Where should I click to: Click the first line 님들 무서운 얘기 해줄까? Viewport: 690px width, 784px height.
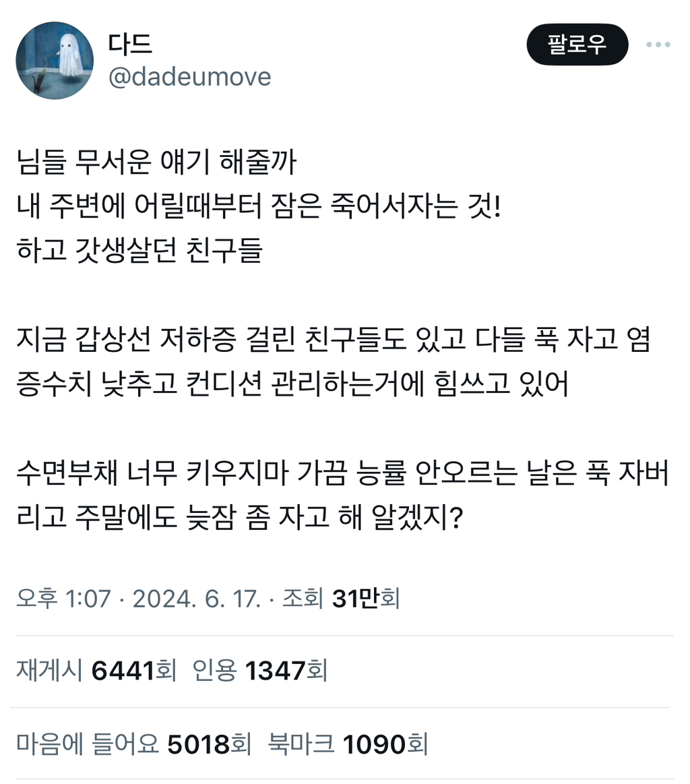(156, 162)
